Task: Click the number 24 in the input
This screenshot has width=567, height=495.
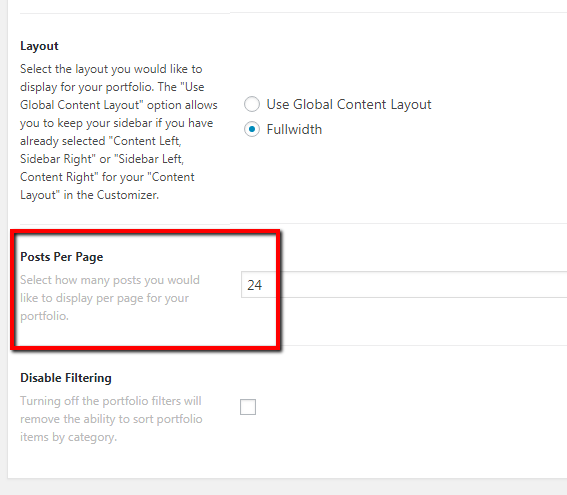Action: 255,285
